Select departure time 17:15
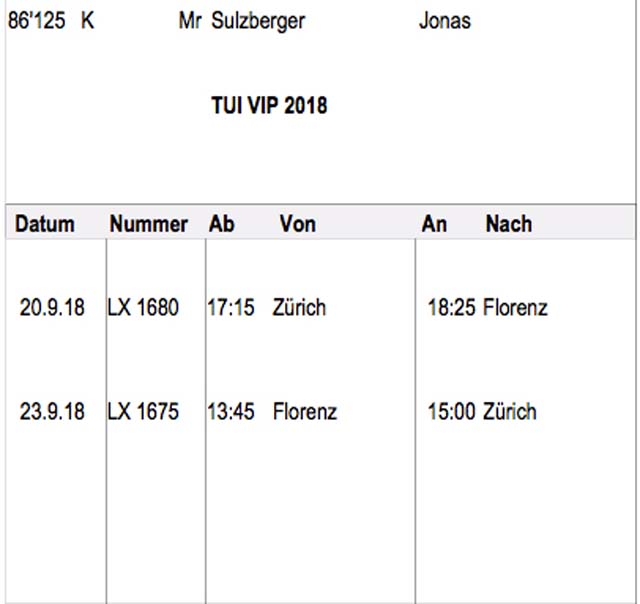The height and width of the screenshot is (604, 640). (231, 307)
